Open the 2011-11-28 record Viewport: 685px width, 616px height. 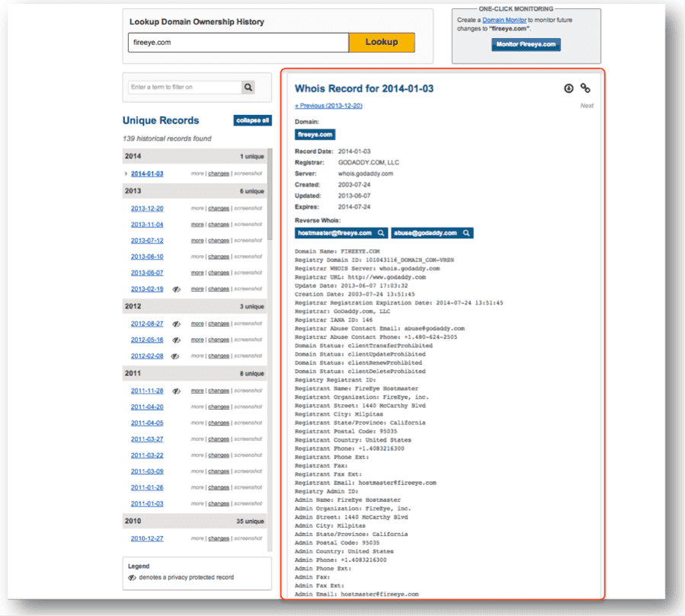pos(147,391)
